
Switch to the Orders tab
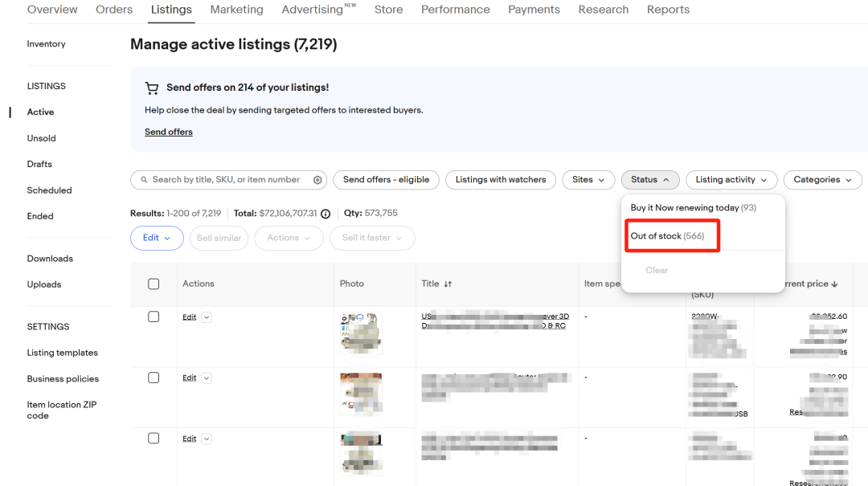(114, 10)
